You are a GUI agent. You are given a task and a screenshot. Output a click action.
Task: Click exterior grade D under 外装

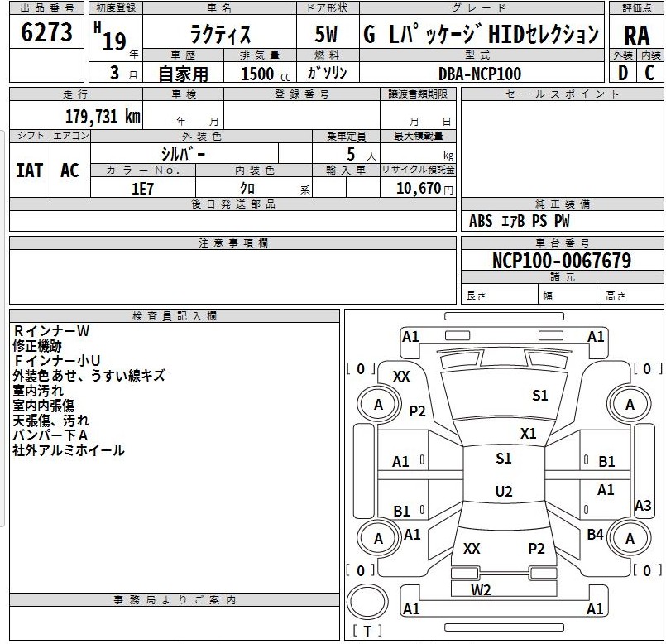[623, 73]
